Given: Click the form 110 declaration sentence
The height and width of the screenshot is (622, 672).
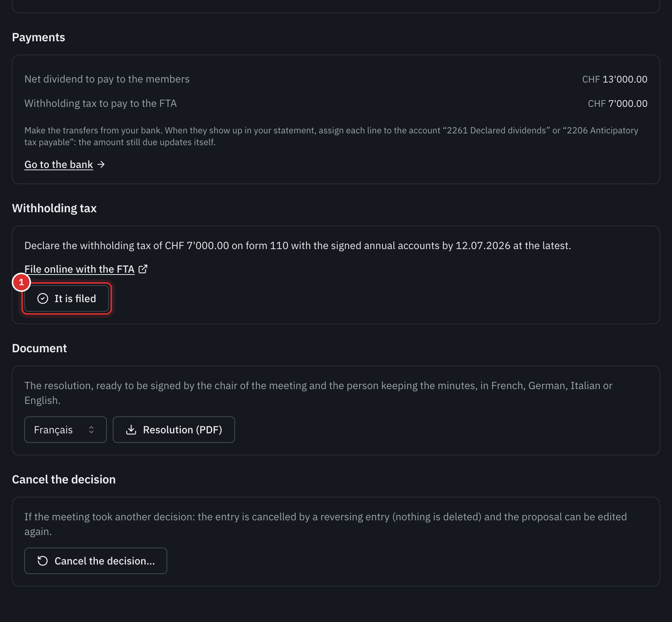Looking at the screenshot, I should tap(298, 245).
